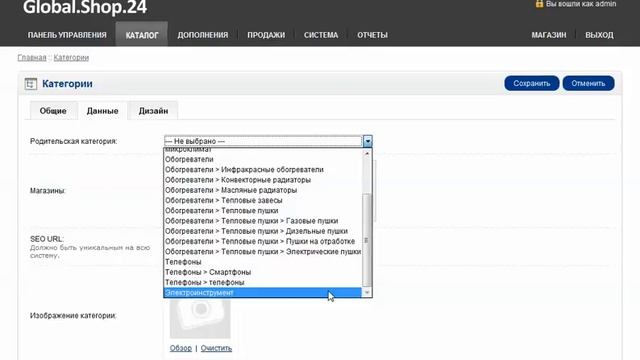Image resolution: width=640 pixels, height=360 pixels.
Task: Click dropdown list scrollbar down arrow
Action: coord(367,292)
